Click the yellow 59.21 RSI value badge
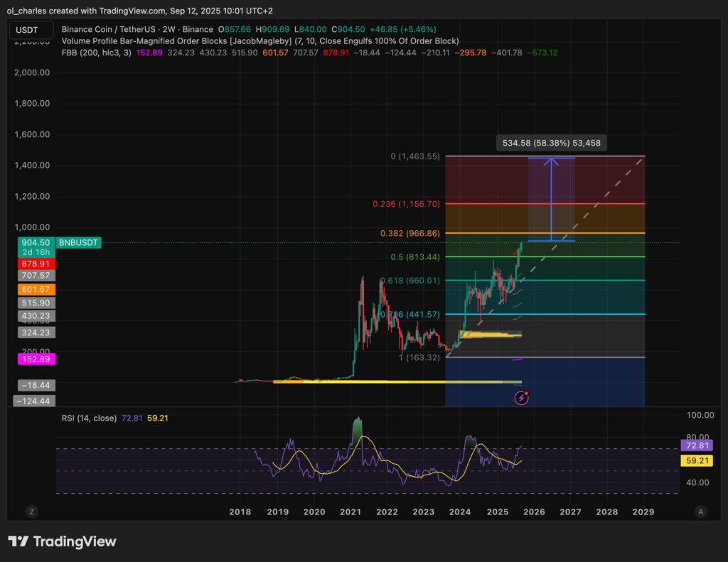Image resolution: width=728 pixels, height=562 pixels. [695, 460]
